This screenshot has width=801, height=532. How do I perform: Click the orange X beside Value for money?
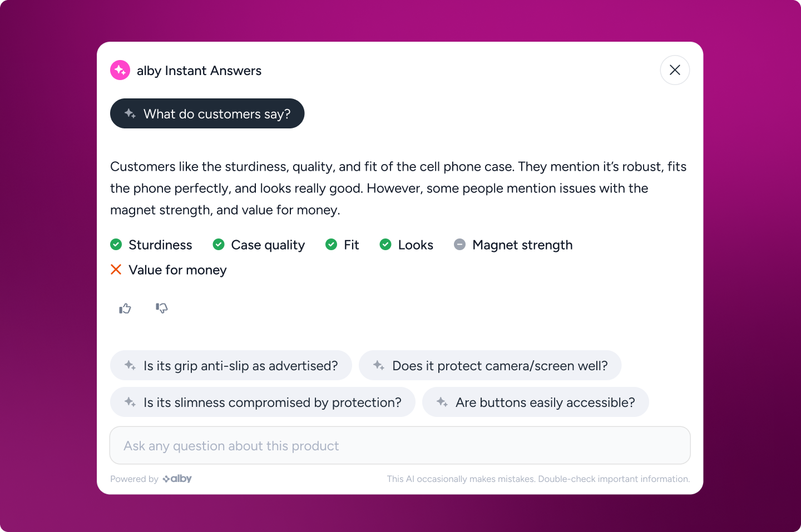tap(116, 270)
